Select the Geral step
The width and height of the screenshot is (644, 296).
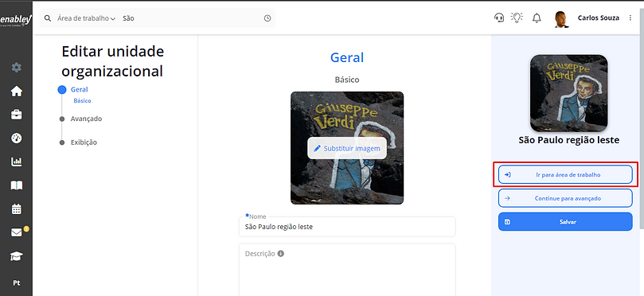tap(80, 89)
